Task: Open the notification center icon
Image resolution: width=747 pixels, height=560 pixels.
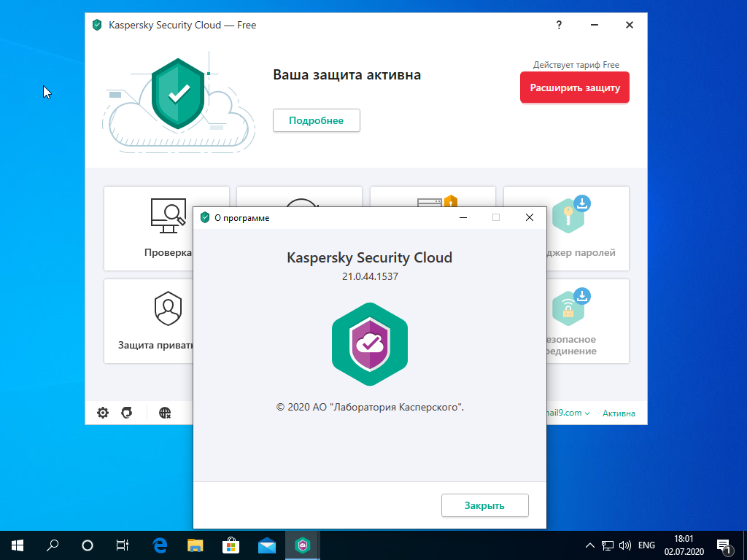Action: pos(724,545)
